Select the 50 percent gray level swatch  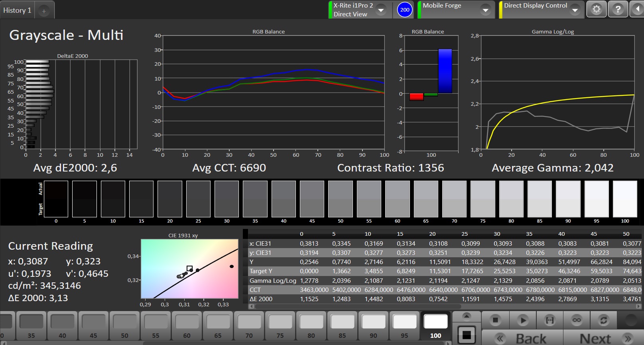124,326
